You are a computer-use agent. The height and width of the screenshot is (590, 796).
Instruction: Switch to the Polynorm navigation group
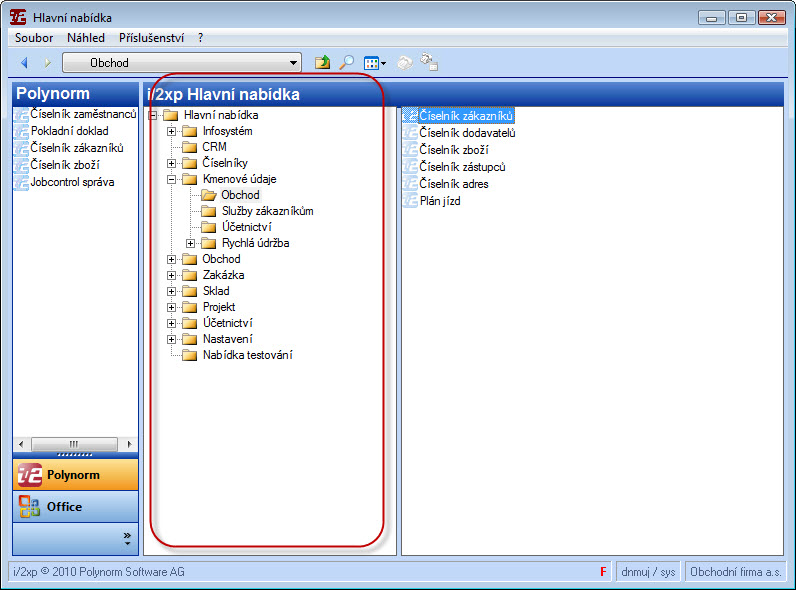[75, 475]
